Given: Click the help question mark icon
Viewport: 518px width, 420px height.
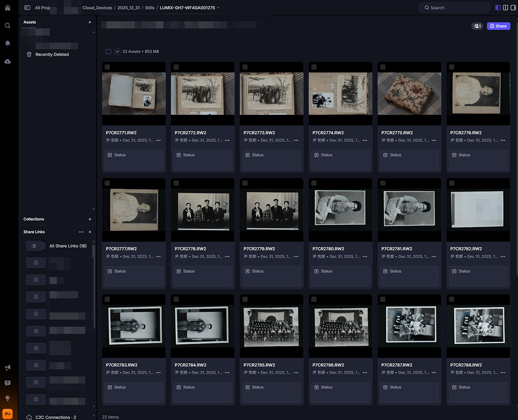Looking at the screenshot, I should click(7, 383).
